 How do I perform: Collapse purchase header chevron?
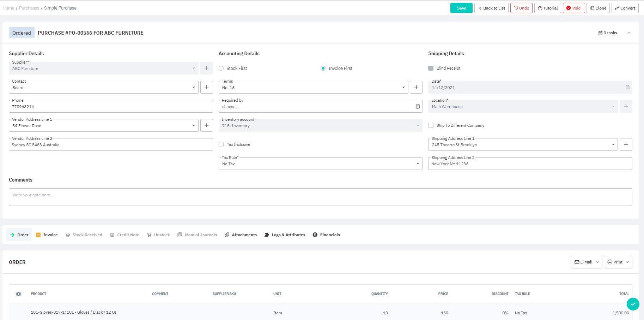[x=628, y=33]
